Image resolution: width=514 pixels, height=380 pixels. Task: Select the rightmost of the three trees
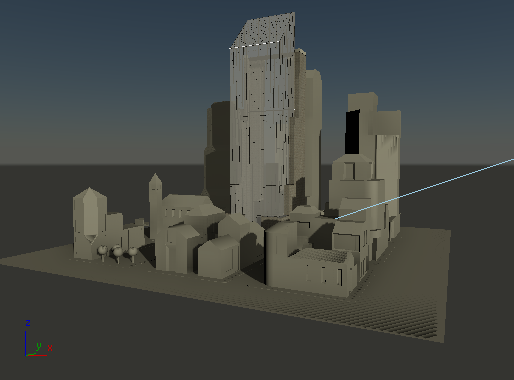133,254
